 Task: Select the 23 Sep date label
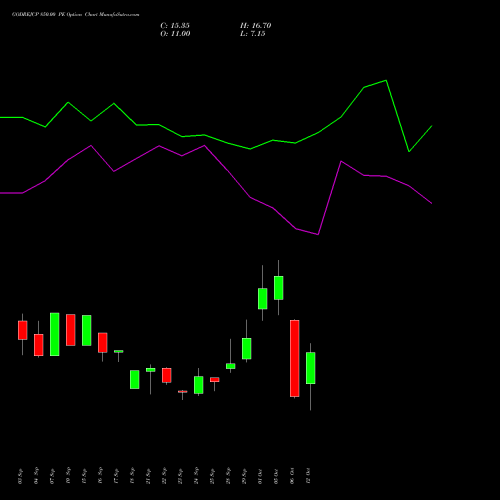pos(180,476)
